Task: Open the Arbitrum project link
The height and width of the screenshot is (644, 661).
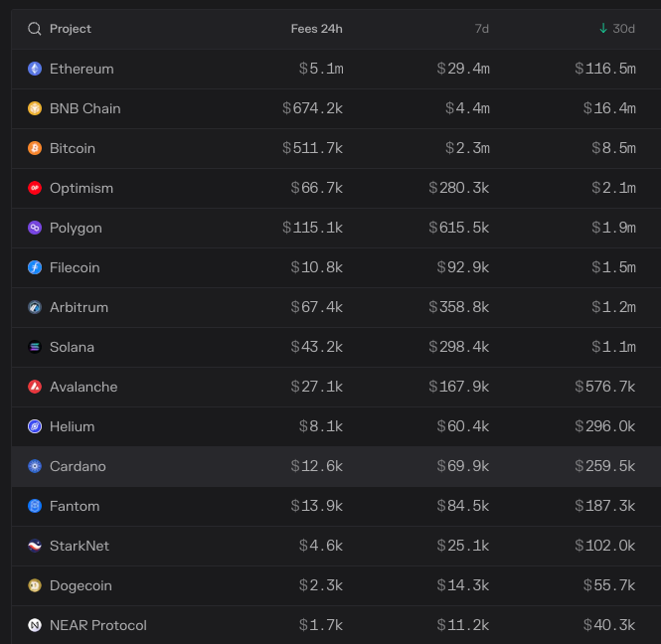Action: [x=79, y=307]
